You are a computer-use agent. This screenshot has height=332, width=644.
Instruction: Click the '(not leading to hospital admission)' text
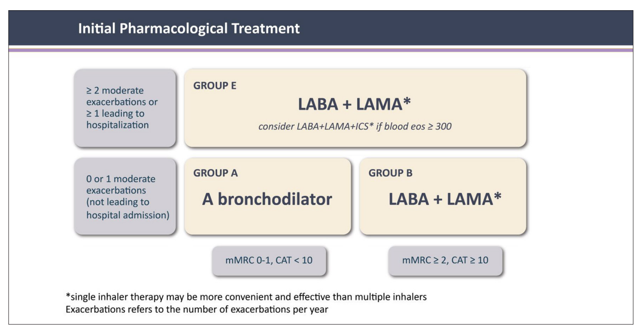pyautogui.click(x=128, y=209)
